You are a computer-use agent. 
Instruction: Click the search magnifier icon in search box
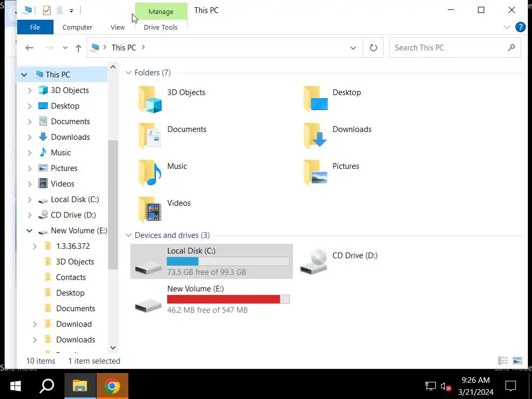511,48
